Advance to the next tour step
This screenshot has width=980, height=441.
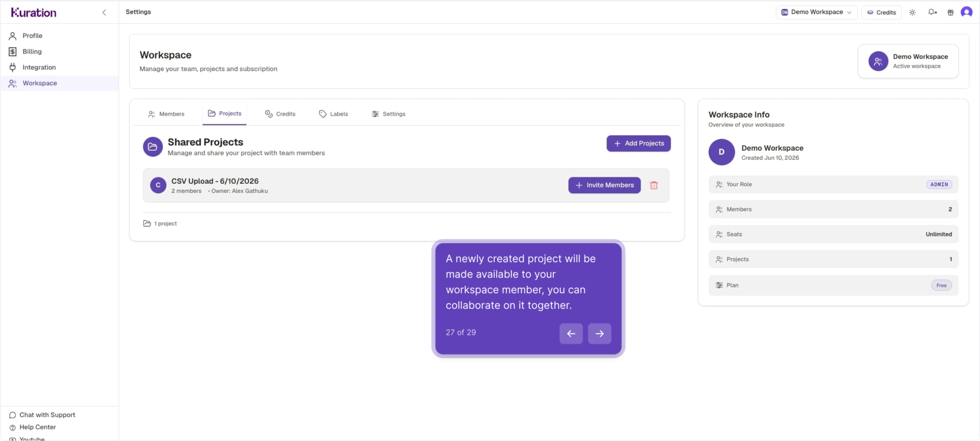tap(600, 334)
